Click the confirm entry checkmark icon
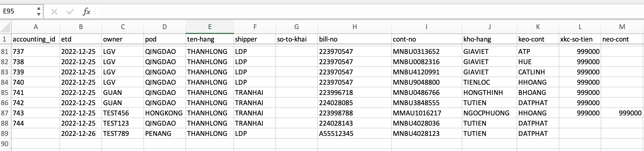644x151 pixels. click(x=70, y=12)
